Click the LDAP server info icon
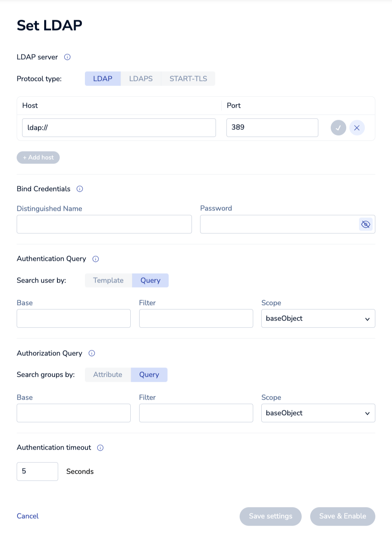 (67, 57)
